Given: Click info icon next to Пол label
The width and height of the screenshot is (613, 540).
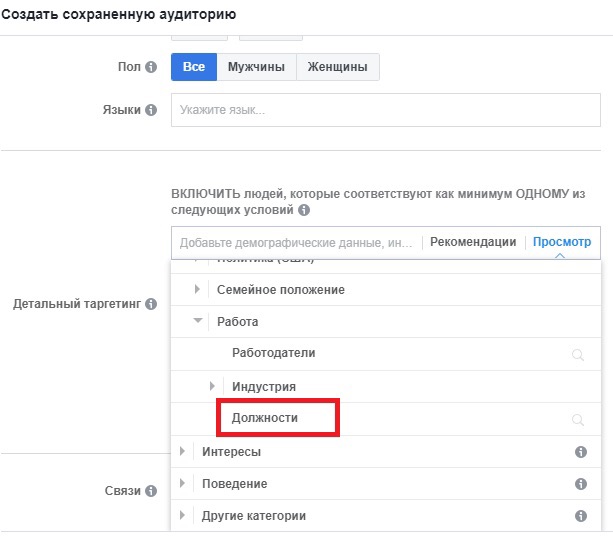Looking at the screenshot, I should click(151, 67).
